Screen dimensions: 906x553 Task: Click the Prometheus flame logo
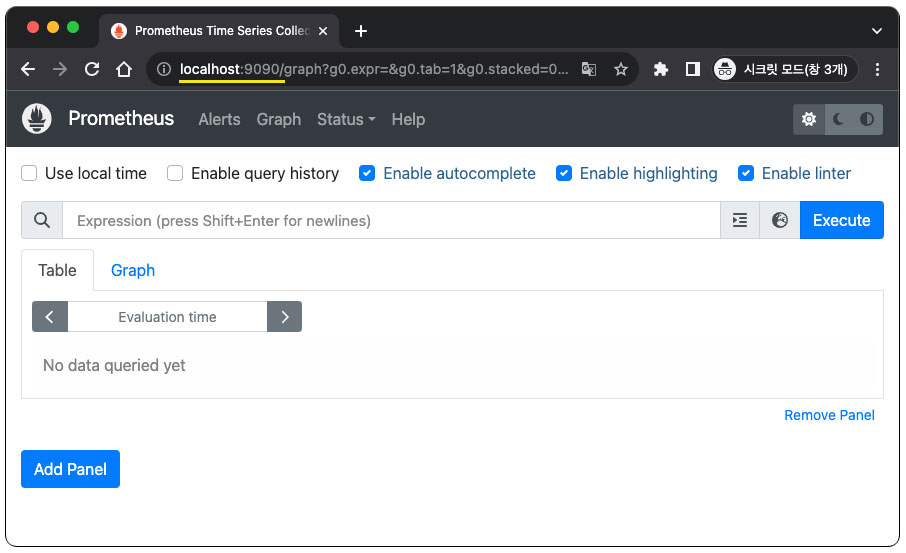pos(36,118)
